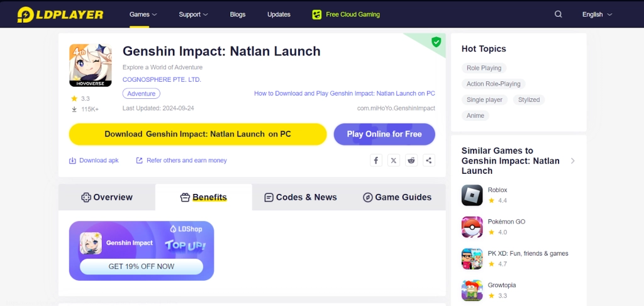Image resolution: width=644 pixels, height=306 pixels.
Task: Click the generic share icon
Action: tap(429, 161)
